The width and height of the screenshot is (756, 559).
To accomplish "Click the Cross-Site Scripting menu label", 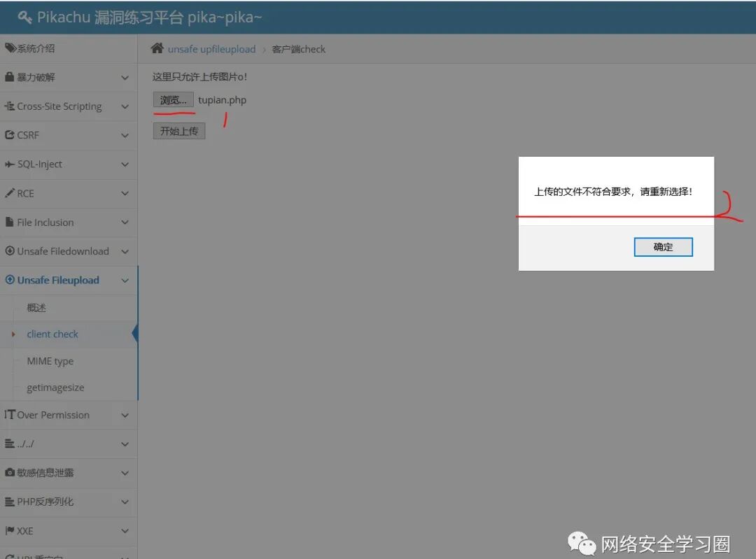I will point(59,106).
